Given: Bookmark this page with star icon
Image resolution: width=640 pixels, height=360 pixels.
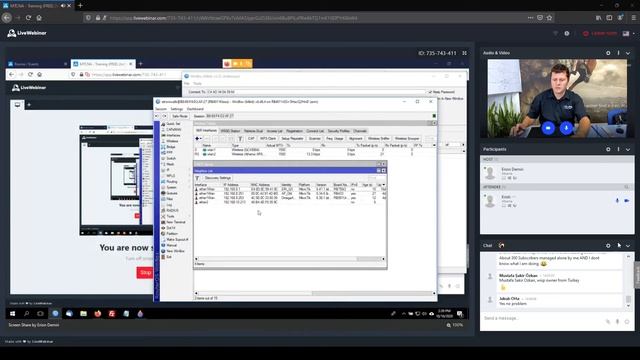Looking at the screenshot, I should [x=549, y=18].
